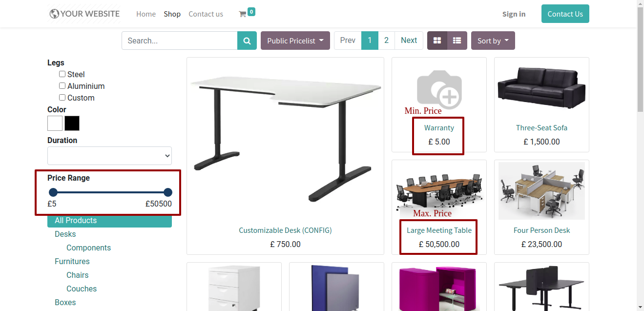This screenshot has height=311, width=644.
Task: Check the Steel legs checkbox
Action: 62,74
